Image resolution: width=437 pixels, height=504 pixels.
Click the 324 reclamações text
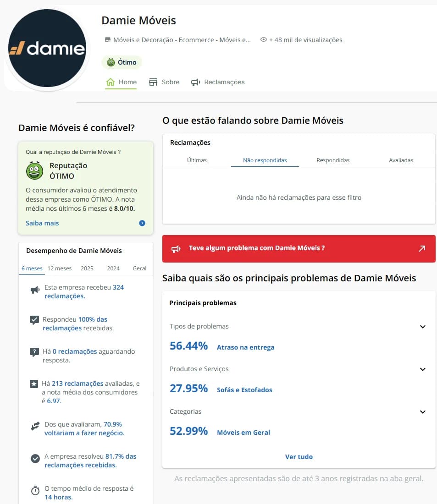click(84, 291)
